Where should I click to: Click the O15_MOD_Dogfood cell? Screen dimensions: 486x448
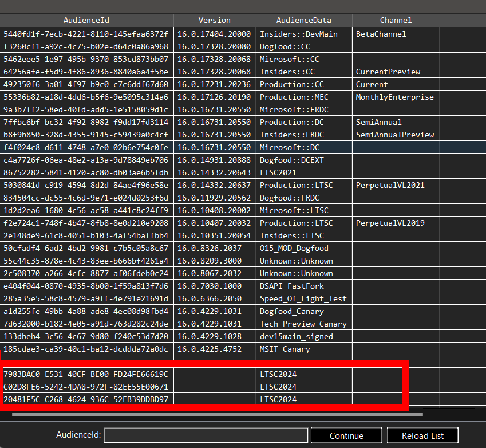coord(304,248)
